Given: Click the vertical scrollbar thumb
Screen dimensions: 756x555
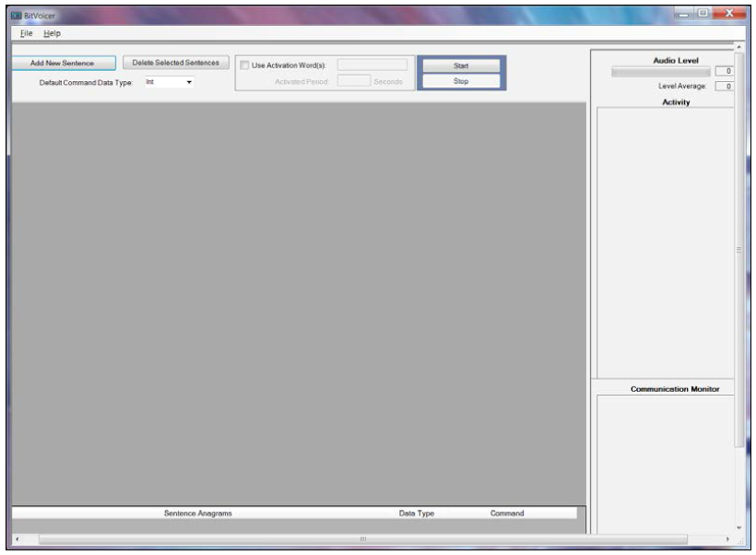Looking at the screenshot, I should [x=738, y=250].
